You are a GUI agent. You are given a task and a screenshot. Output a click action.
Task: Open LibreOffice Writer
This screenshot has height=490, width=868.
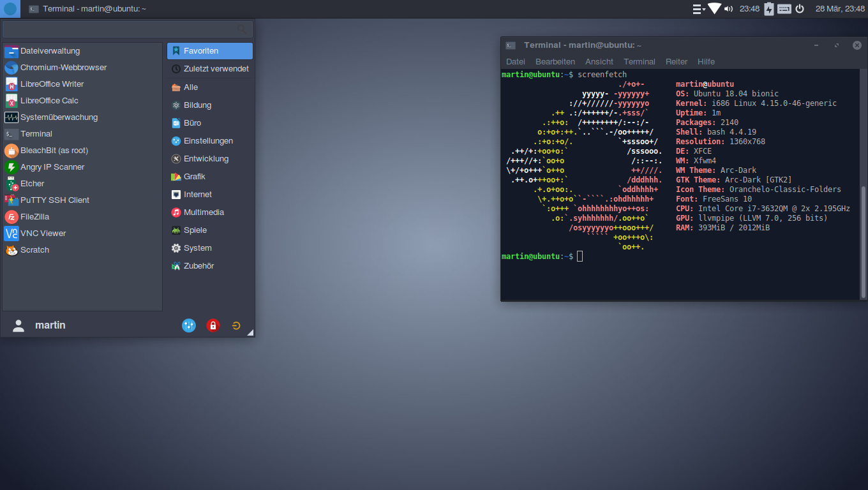pos(82,84)
